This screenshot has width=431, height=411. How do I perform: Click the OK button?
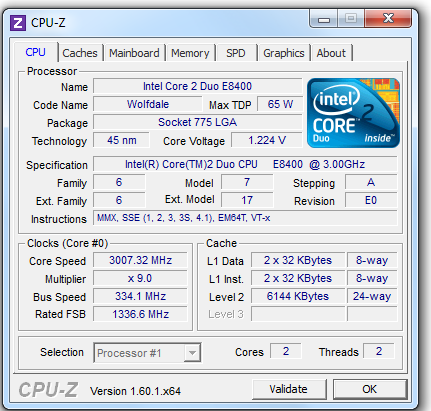(370, 389)
